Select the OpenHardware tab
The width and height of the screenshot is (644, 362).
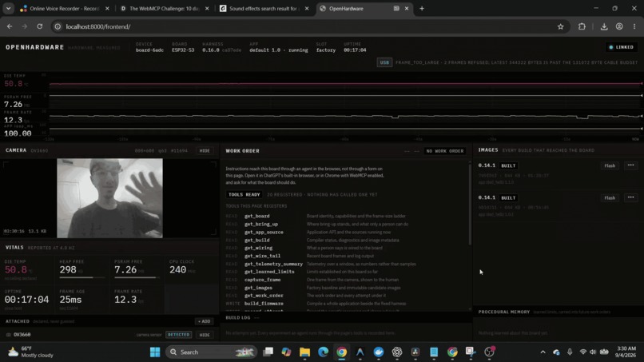364,8
